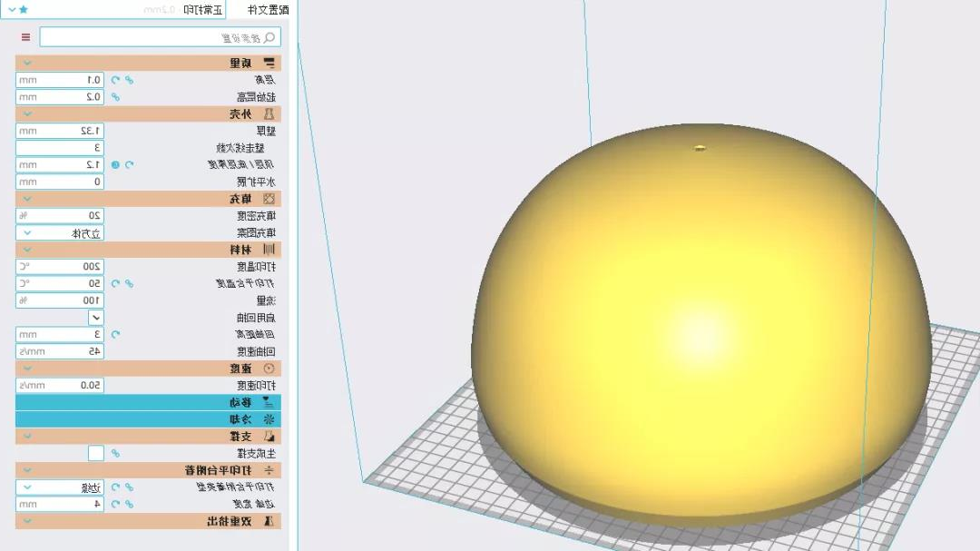The image size is (980, 551).
Task: Click the star icon in the profile bar
Action: point(24,9)
